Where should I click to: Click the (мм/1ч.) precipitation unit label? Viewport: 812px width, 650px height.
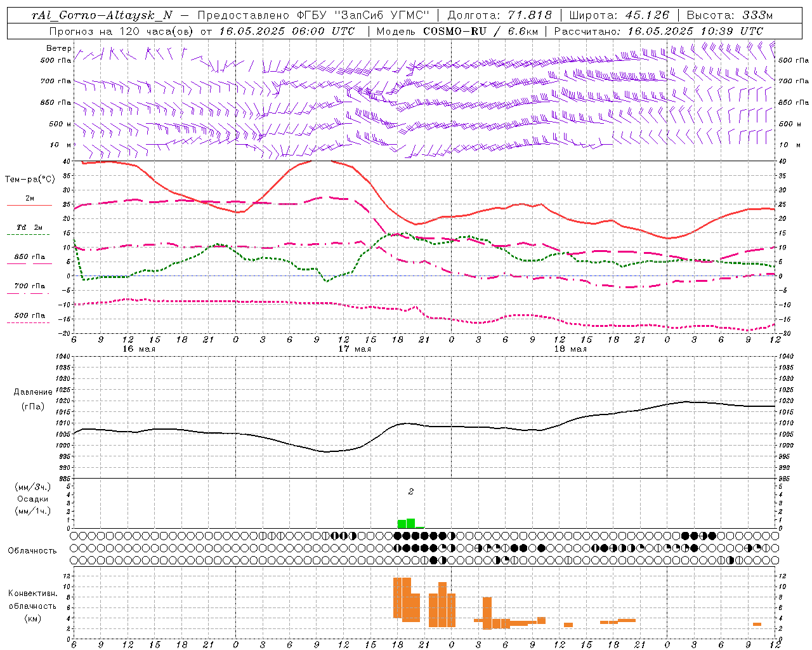pyautogui.click(x=33, y=511)
